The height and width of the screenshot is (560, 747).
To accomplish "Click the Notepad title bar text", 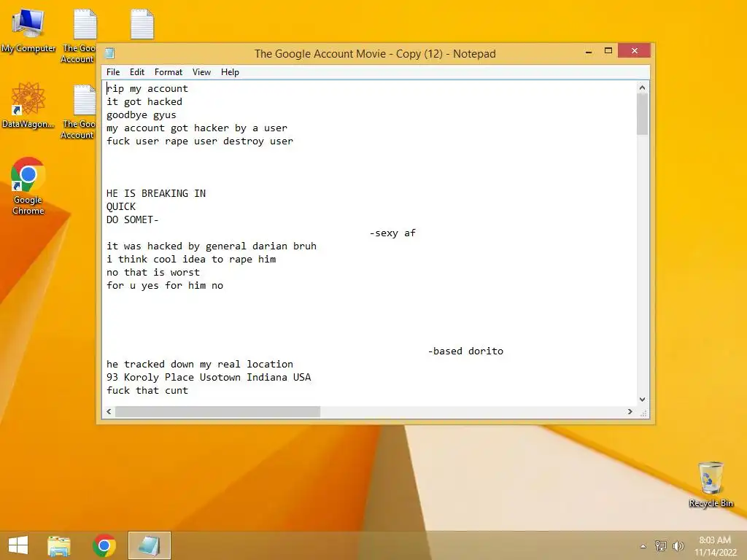I will [375, 54].
